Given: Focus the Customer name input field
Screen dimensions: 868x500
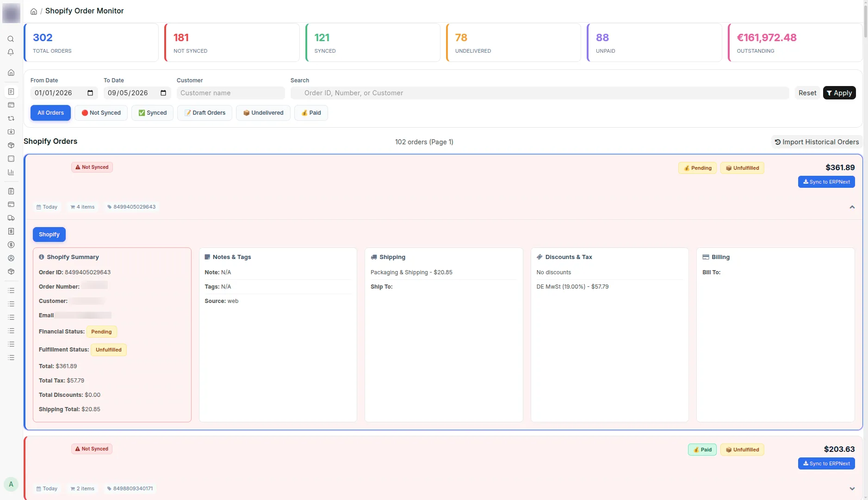Looking at the screenshot, I should point(230,93).
